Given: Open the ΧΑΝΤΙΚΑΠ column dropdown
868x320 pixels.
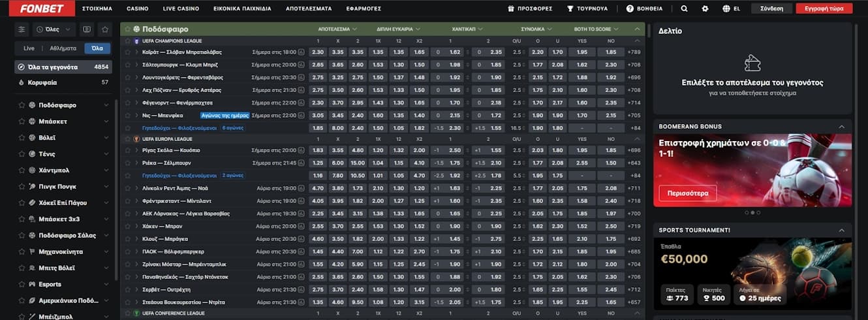Looking at the screenshot, I should click(x=467, y=29).
